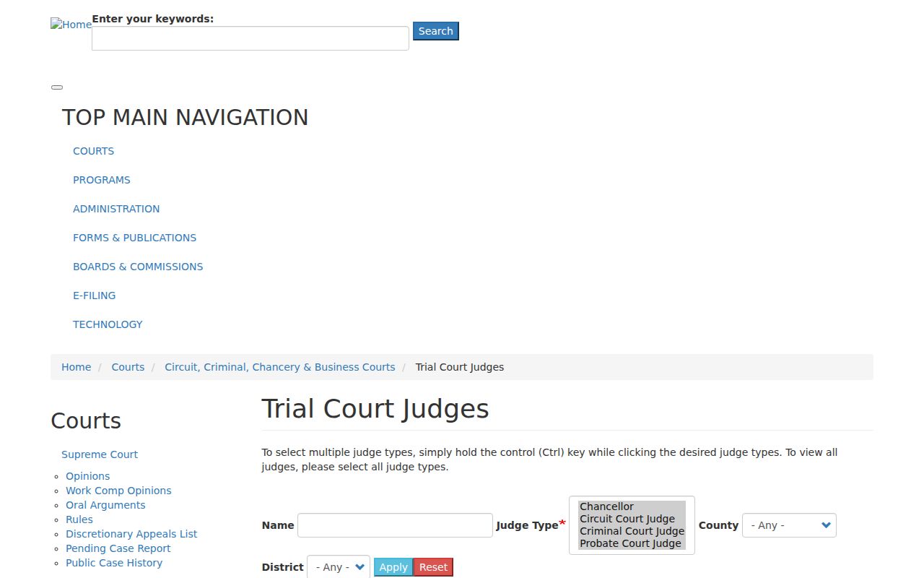The height and width of the screenshot is (578, 924).
Task: Click the blue Search button
Action: click(x=436, y=31)
